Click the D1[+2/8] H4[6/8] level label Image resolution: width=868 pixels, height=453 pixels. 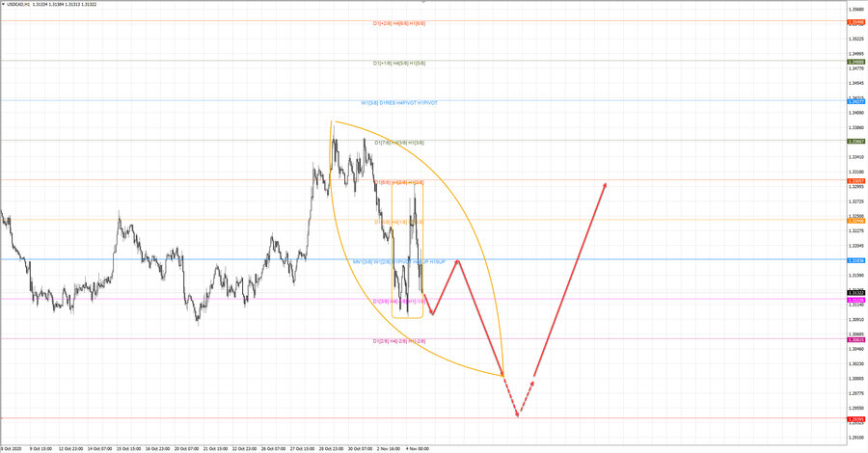click(399, 24)
